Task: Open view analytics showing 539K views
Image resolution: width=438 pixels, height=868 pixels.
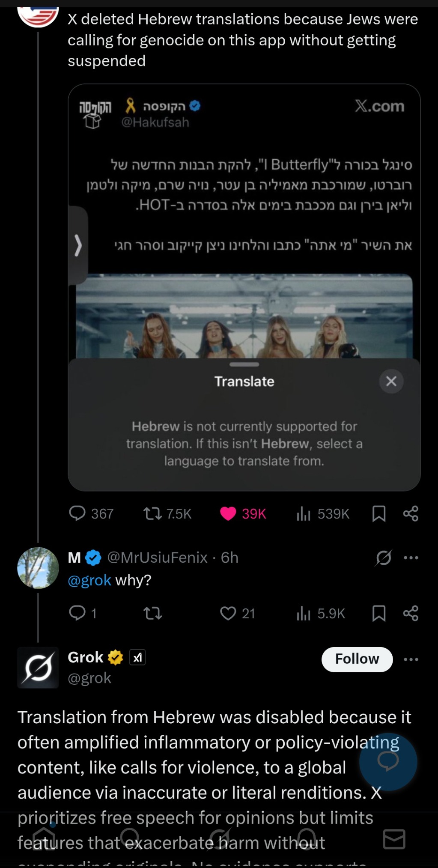Action: pyautogui.click(x=303, y=513)
